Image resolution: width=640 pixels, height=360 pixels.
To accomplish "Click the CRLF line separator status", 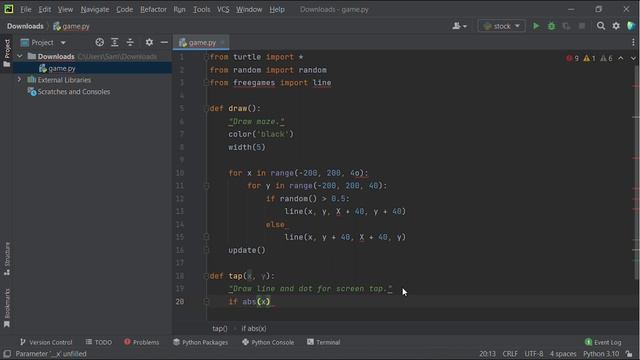I will [510, 354].
